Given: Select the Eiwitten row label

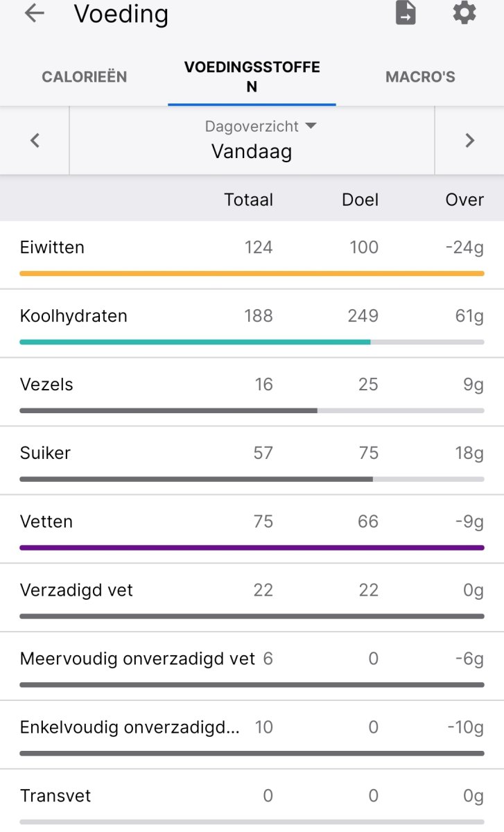Looking at the screenshot, I should tap(53, 248).
